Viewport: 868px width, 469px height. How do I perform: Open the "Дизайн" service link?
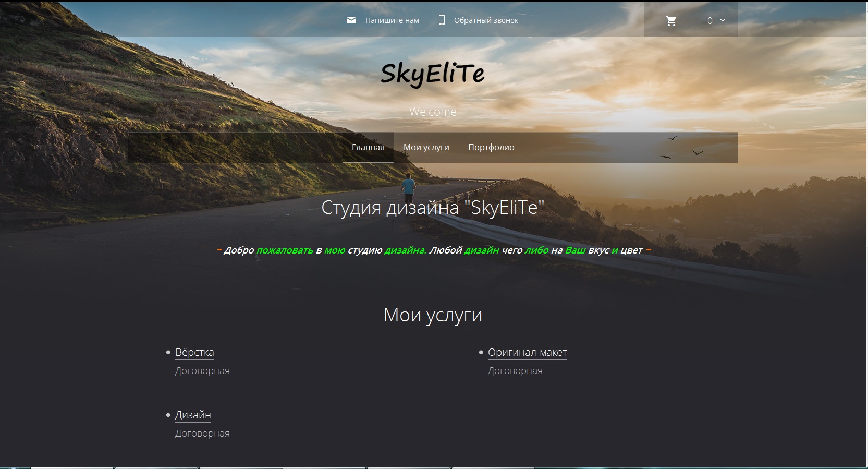193,415
